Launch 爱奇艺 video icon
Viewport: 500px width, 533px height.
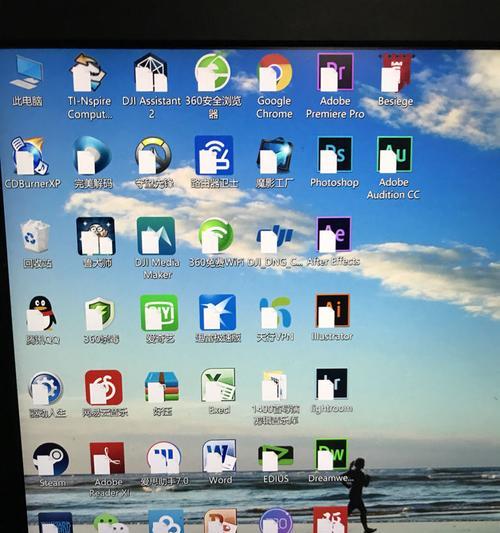(159, 313)
